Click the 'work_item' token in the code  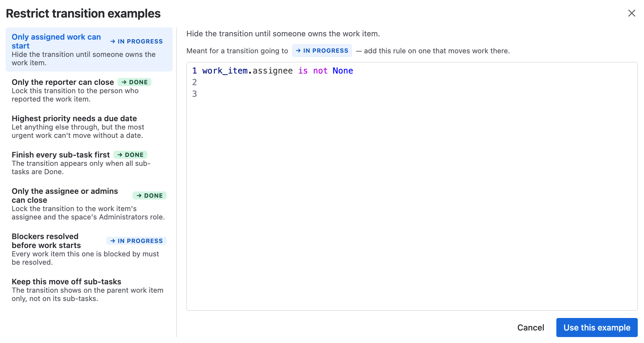tap(225, 71)
